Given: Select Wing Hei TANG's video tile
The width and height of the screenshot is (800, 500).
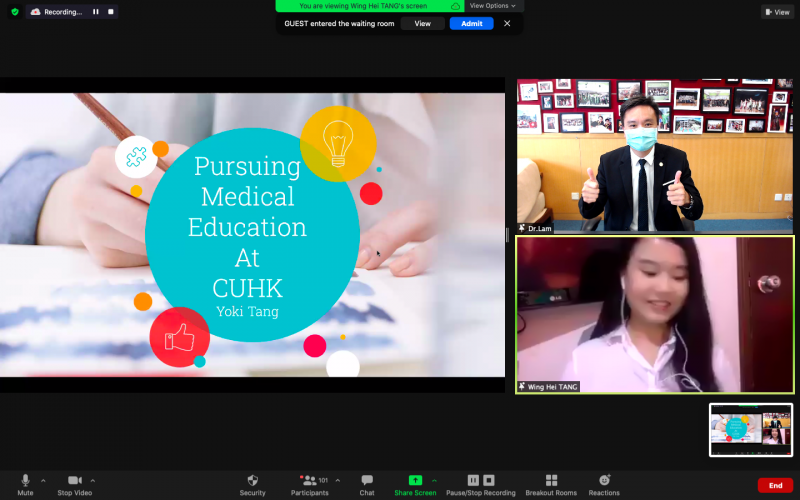Looking at the screenshot, I should 655,314.
